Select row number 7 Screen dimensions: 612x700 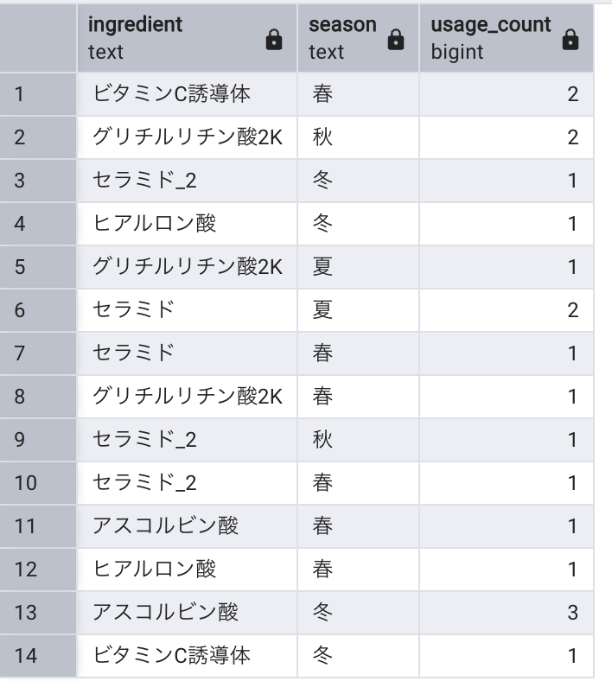tap(38, 353)
